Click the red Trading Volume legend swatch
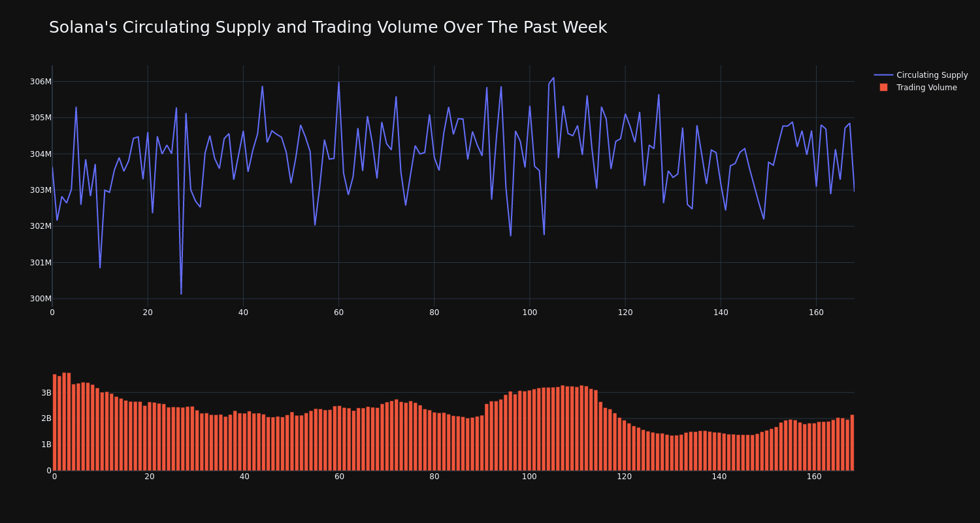This screenshot has height=523, width=980. (883, 88)
